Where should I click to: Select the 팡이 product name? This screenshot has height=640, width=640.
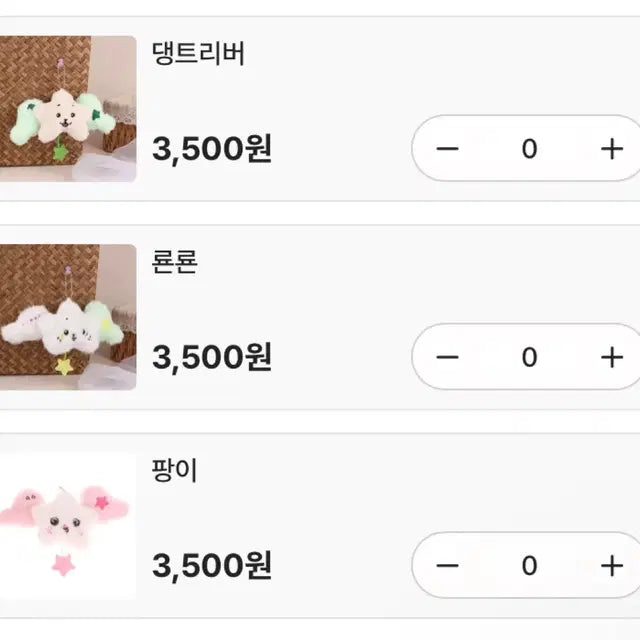pyautogui.click(x=175, y=470)
